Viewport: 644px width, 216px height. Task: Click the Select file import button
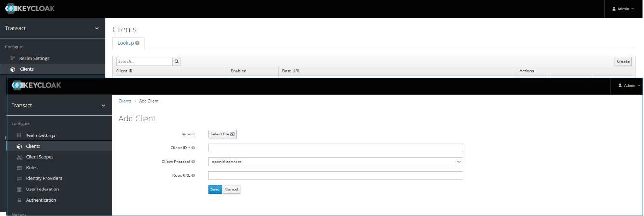coord(222,134)
